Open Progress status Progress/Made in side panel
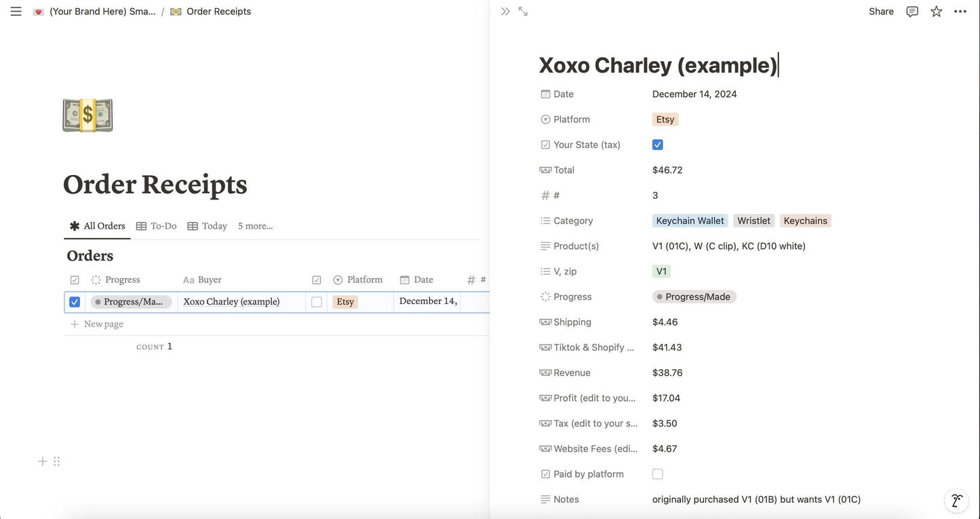This screenshot has width=980, height=519. coord(694,296)
